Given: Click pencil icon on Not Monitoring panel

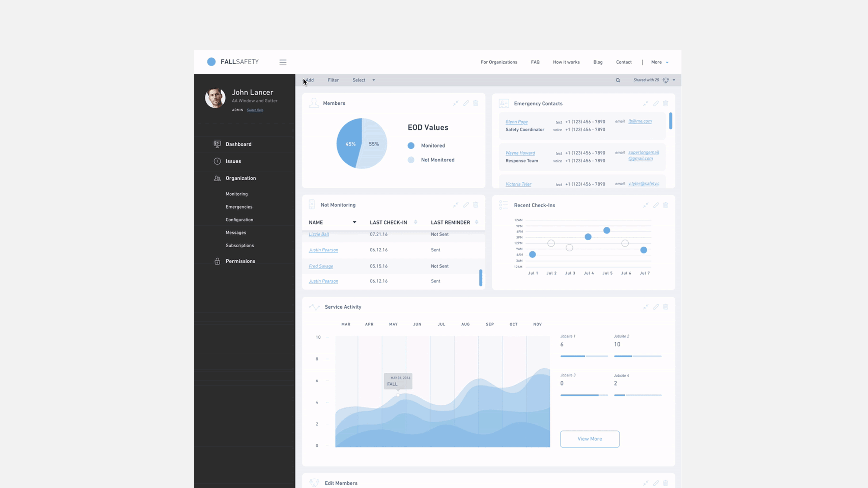Looking at the screenshot, I should (x=466, y=205).
